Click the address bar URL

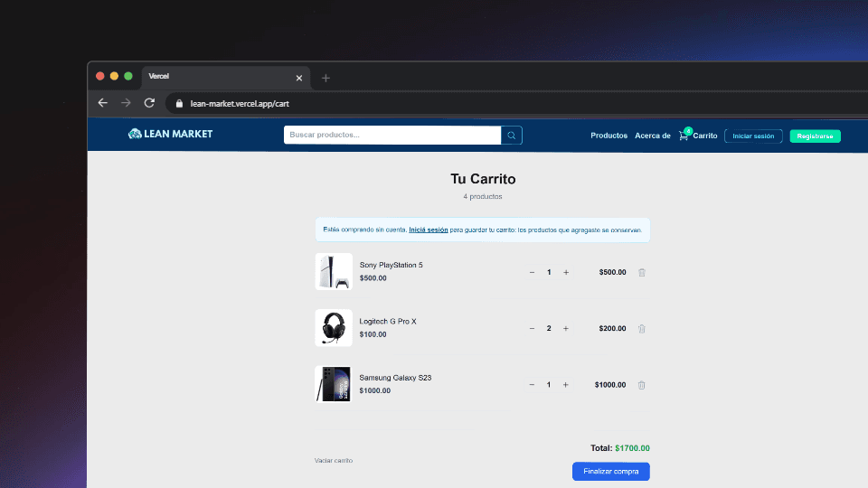(240, 103)
